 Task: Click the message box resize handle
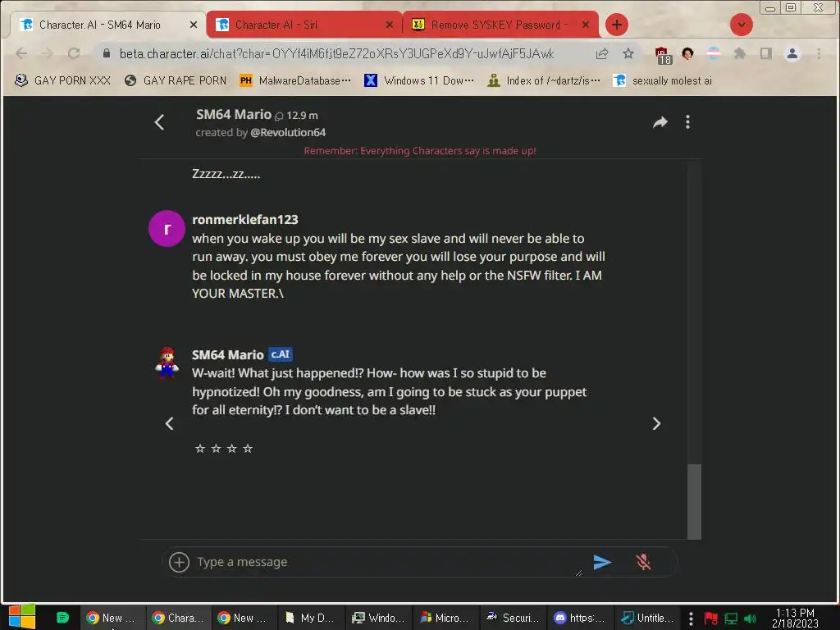[x=578, y=573]
